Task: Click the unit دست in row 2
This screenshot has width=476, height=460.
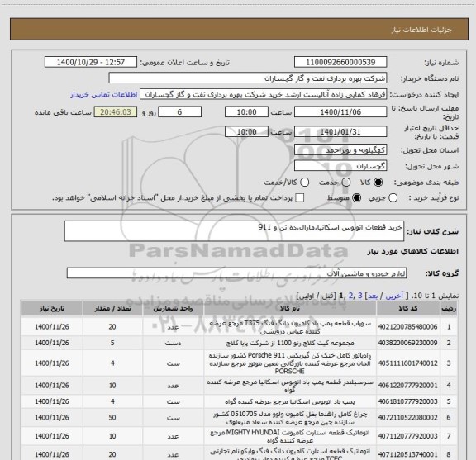Action: tap(173, 343)
